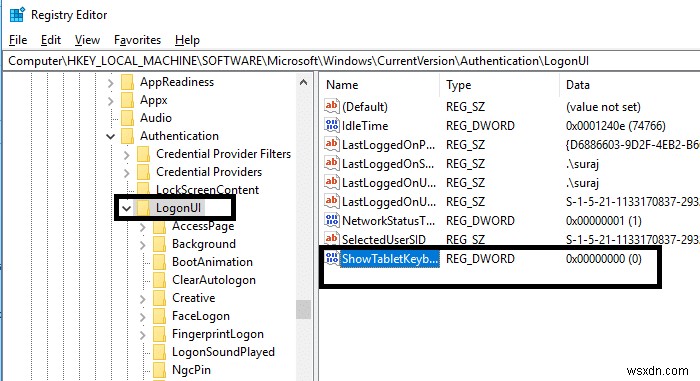Click the BootAnimation folder icon
Viewport: 700px width, 381px height.
[x=159, y=262]
